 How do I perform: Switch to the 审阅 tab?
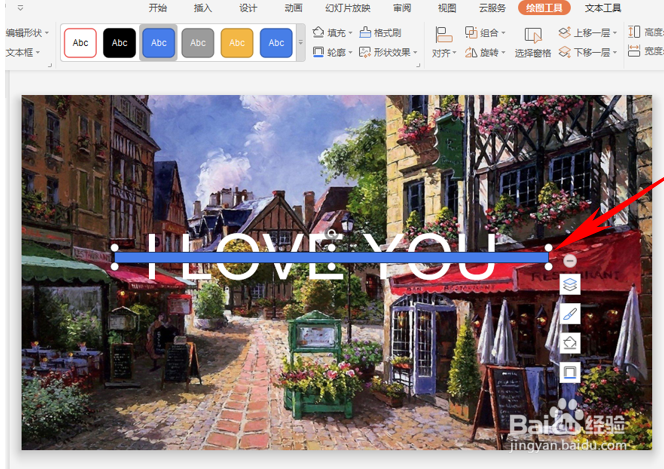(x=402, y=8)
